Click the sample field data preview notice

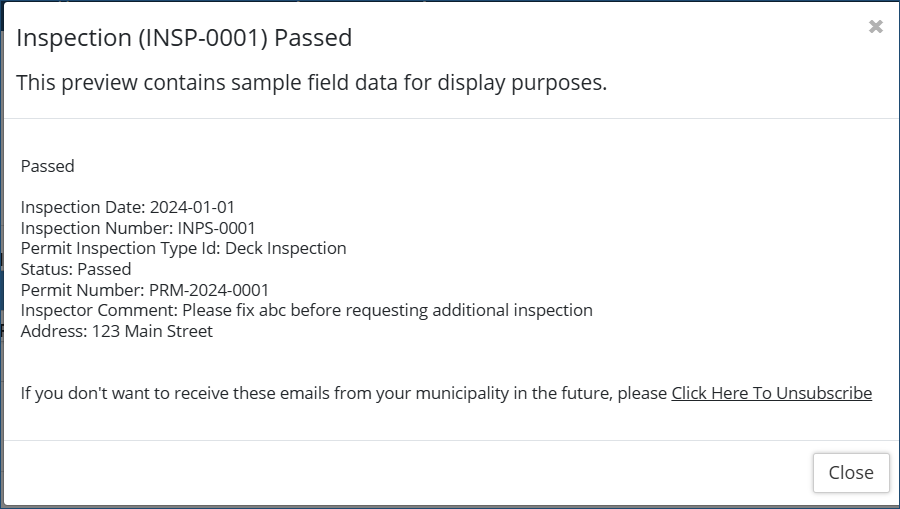pyautogui.click(x=311, y=83)
